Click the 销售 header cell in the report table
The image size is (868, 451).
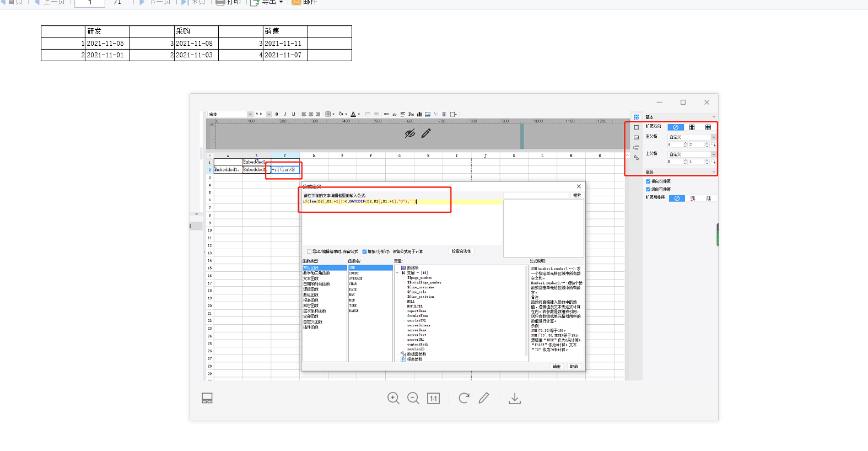(285, 31)
